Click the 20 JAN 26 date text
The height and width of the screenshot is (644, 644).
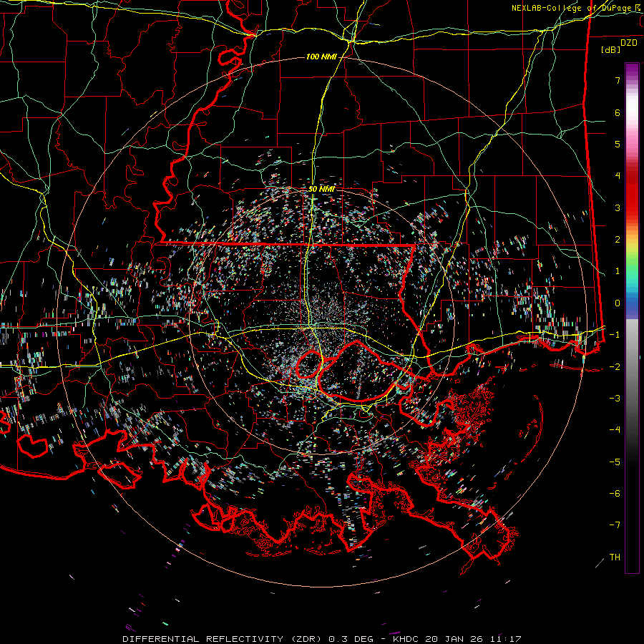[454, 639]
